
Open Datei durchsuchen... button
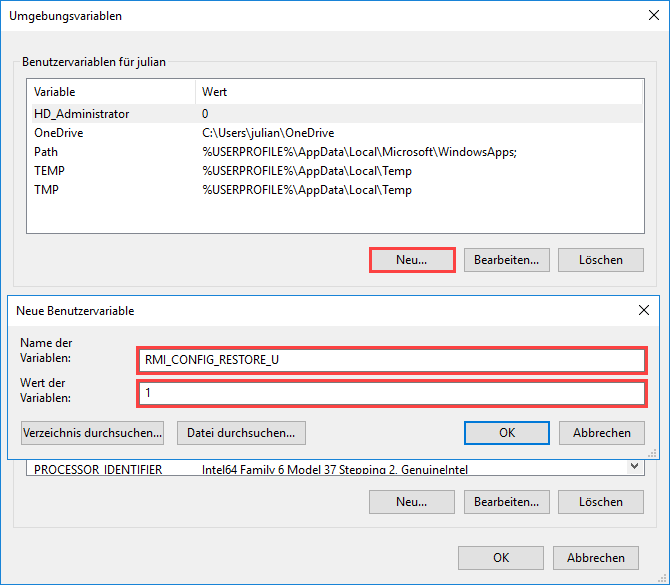[241, 433]
